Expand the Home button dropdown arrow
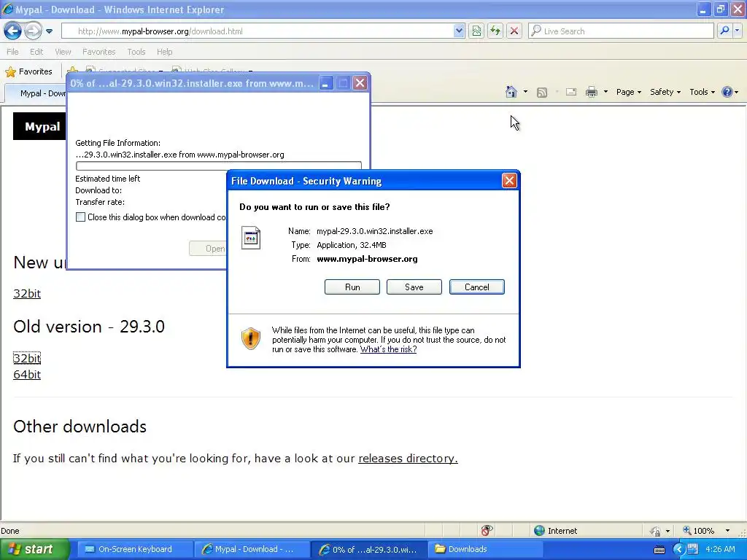The image size is (747, 560). (525, 92)
